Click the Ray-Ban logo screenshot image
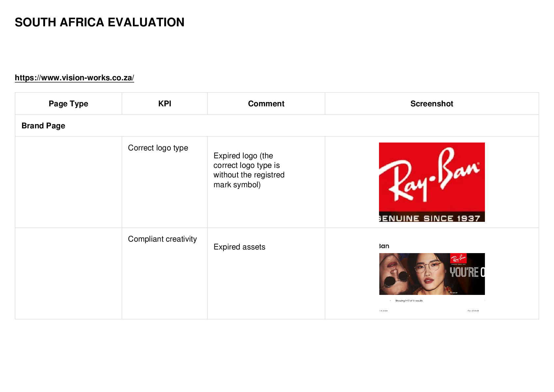Screen dimensions: 554x392 point(432,182)
